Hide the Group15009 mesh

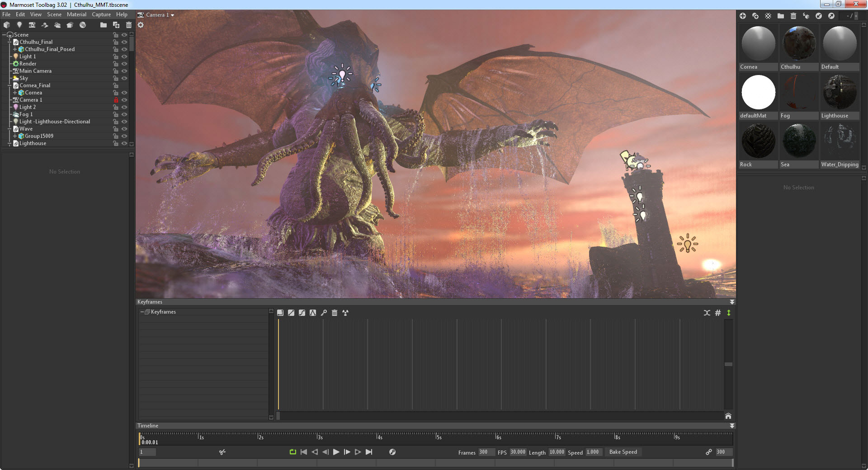[x=124, y=136]
